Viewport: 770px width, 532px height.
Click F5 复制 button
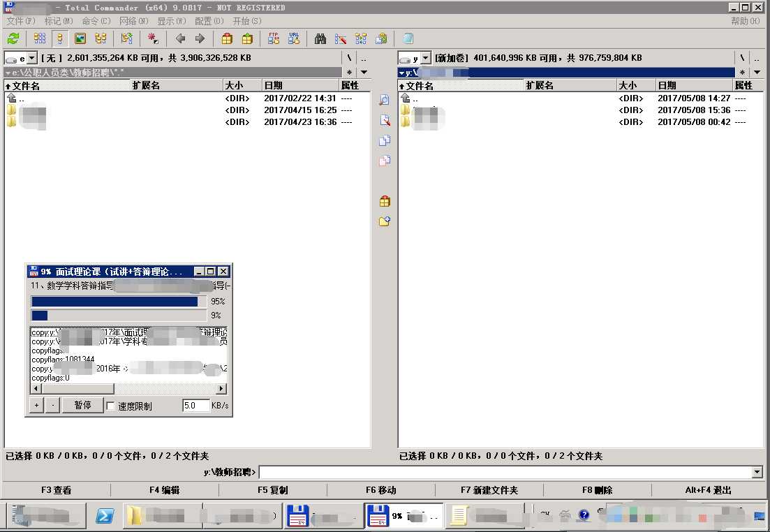point(272,490)
